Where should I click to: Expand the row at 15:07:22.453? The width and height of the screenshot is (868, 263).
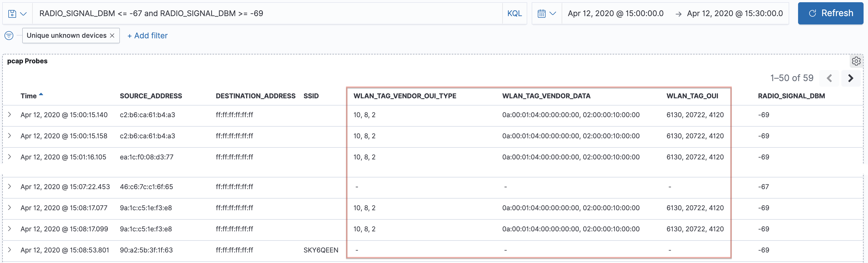10,186
